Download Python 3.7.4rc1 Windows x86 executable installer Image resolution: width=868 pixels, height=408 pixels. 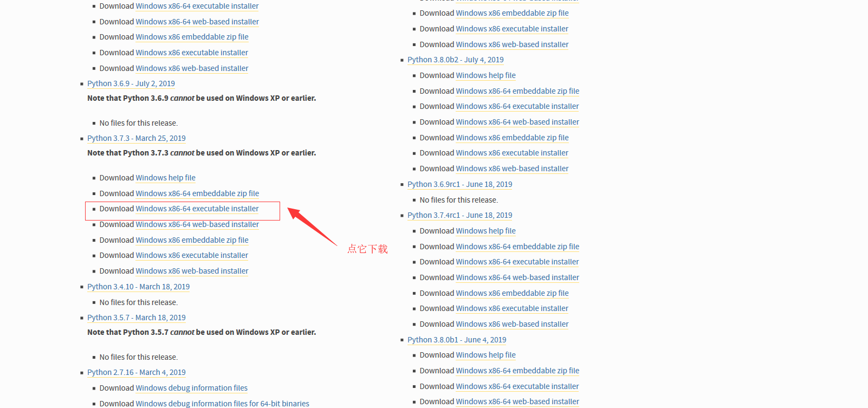tap(512, 308)
